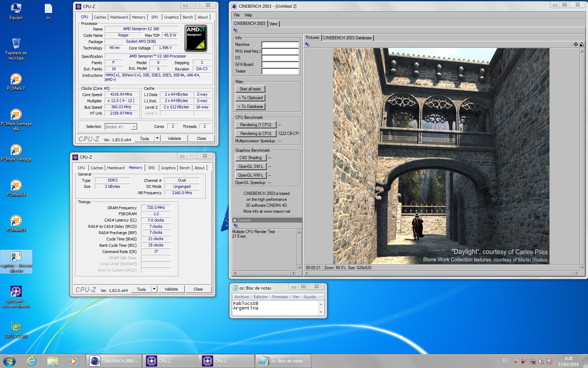
Task: Launch PCMark05 desktop shortcut
Action: [16, 223]
